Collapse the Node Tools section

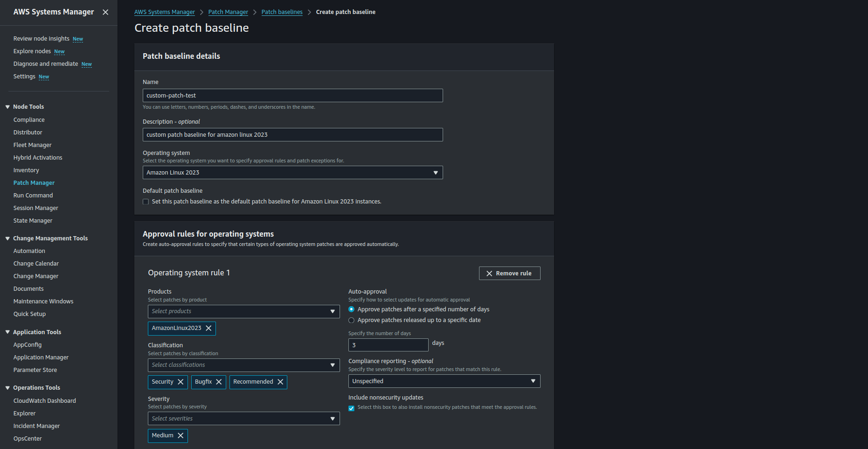7,107
